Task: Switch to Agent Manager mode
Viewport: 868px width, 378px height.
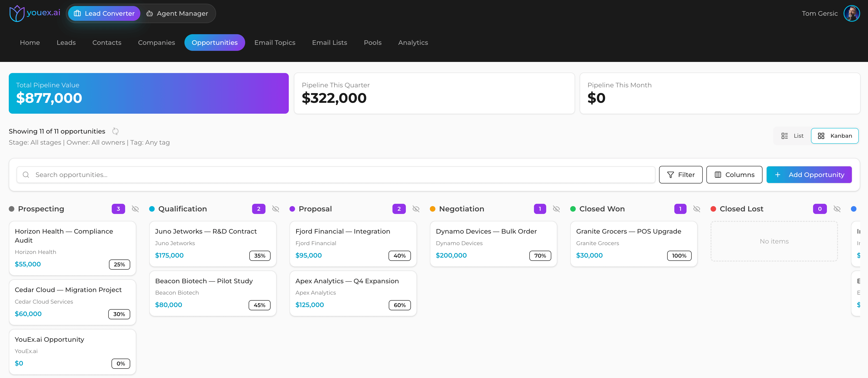Action: (177, 13)
